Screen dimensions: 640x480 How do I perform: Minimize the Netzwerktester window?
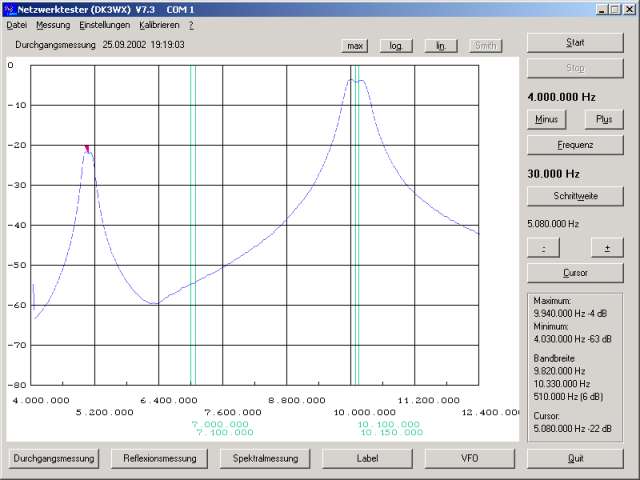click(602, 10)
